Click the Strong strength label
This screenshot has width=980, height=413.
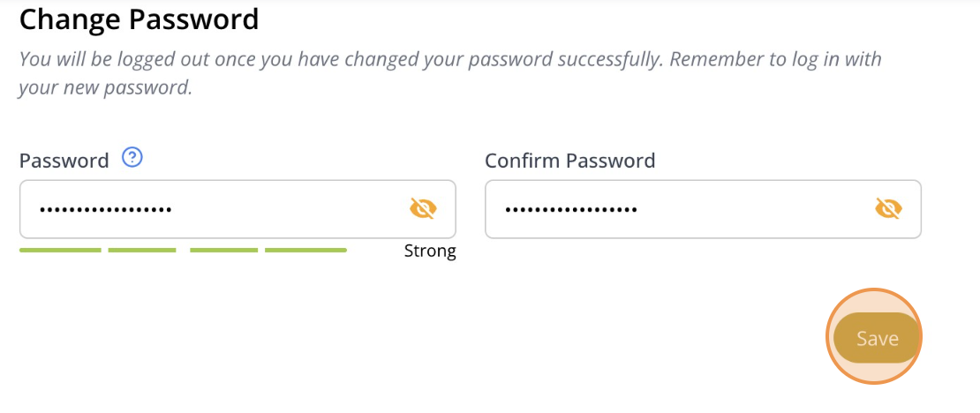[x=430, y=252]
